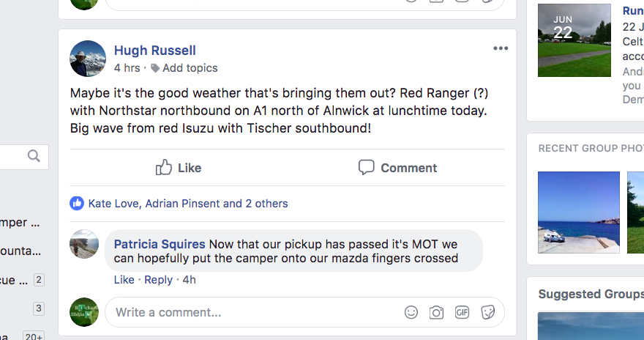
Task: Open the recent group photo of the coast
Action: point(578,212)
